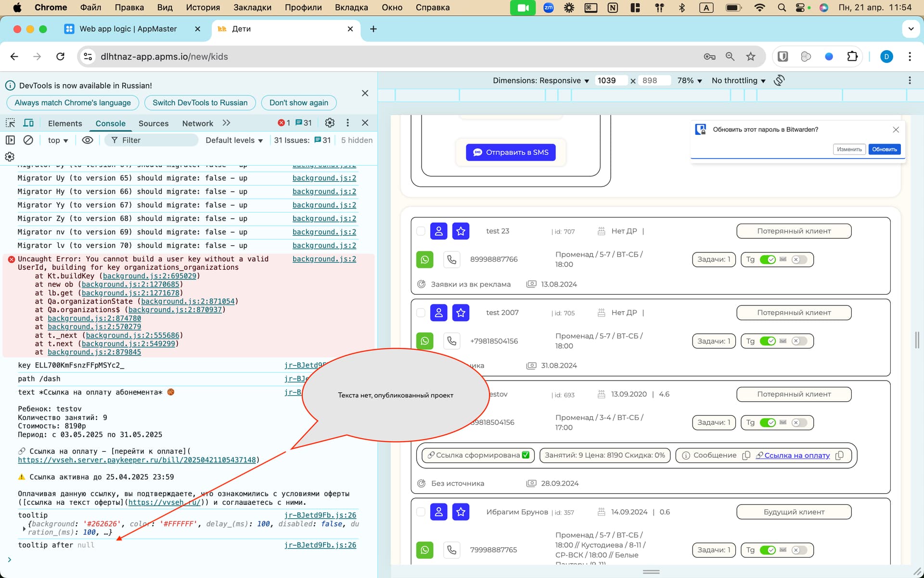
Task: Open the console settings gear icon
Action: (x=10, y=157)
